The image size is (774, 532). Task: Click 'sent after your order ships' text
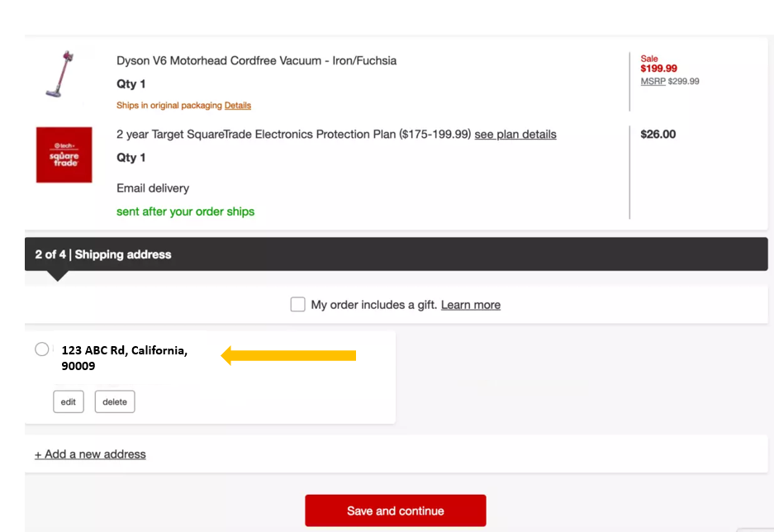pos(186,211)
